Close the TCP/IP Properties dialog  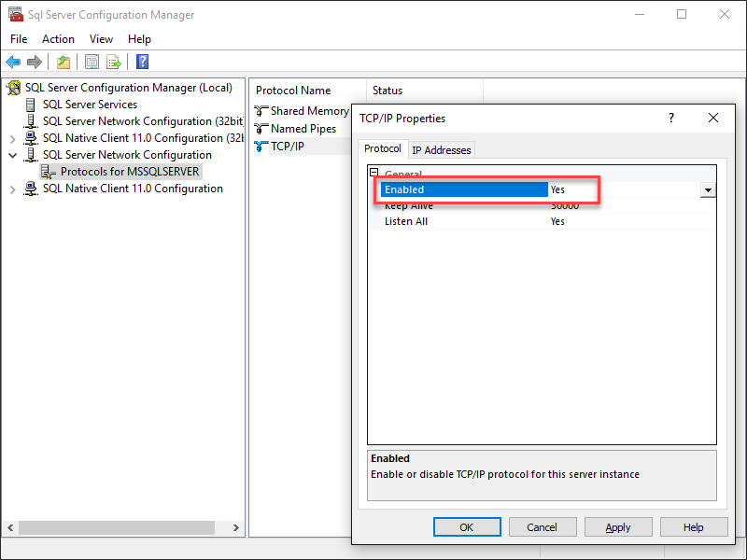(x=713, y=118)
